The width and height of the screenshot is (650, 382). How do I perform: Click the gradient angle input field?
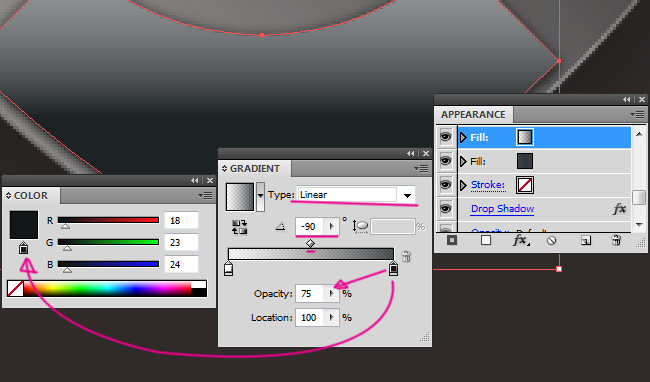click(x=310, y=227)
